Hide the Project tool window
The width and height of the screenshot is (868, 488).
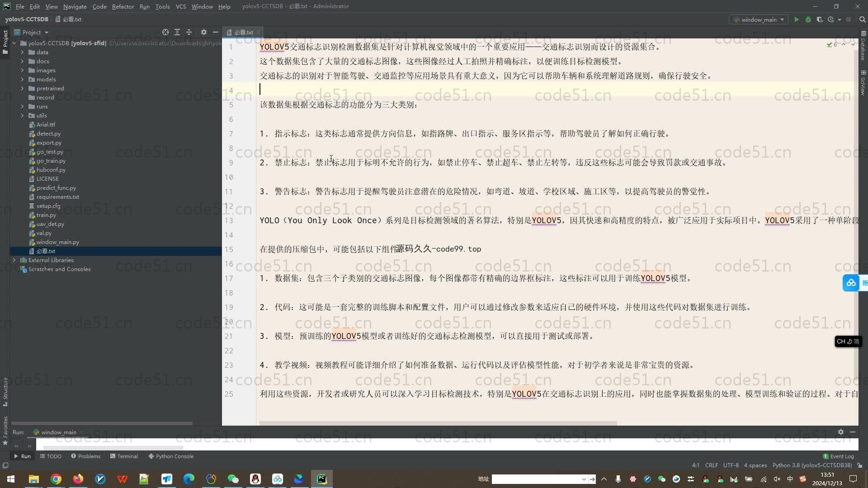[x=216, y=32]
